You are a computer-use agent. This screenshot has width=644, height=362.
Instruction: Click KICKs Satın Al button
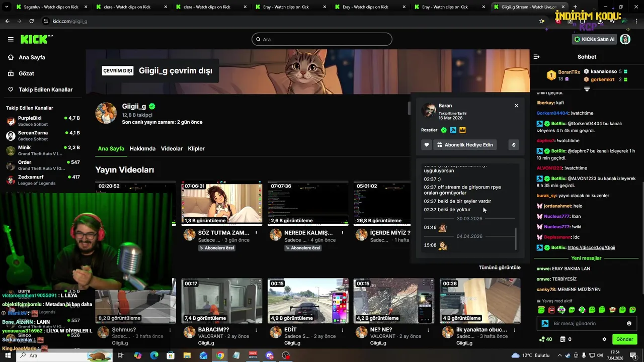tap(594, 39)
